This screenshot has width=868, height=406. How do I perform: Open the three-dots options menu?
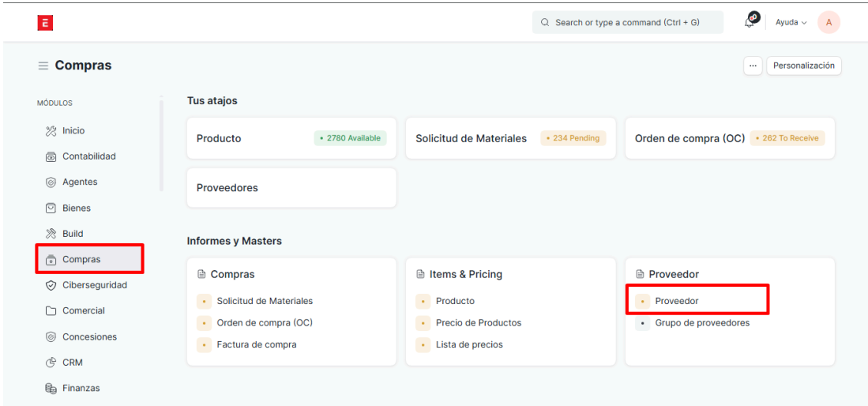point(753,66)
